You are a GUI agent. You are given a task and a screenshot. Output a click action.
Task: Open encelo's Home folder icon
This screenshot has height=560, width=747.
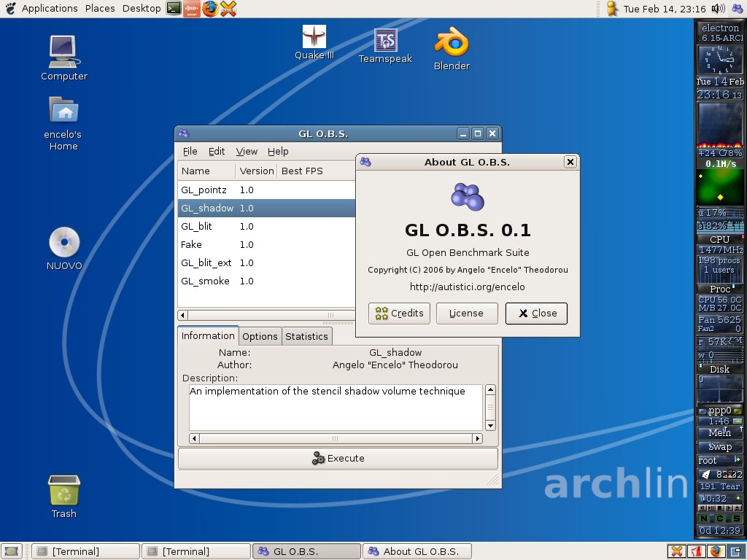pyautogui.click(x=64, y=111)
